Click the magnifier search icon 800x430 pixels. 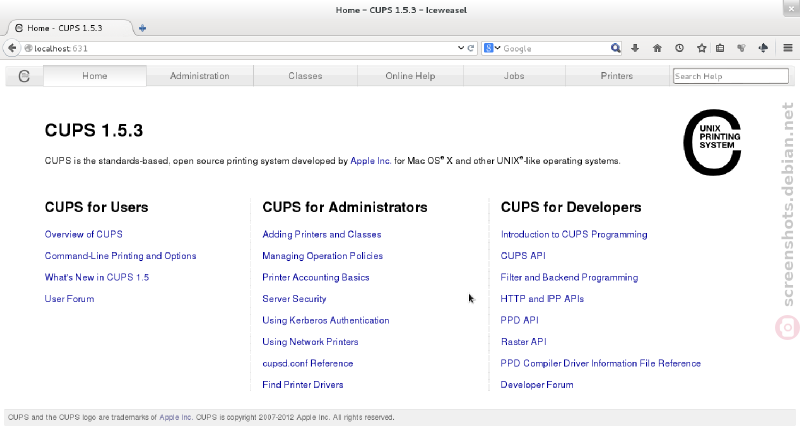[x=616, y=48]
